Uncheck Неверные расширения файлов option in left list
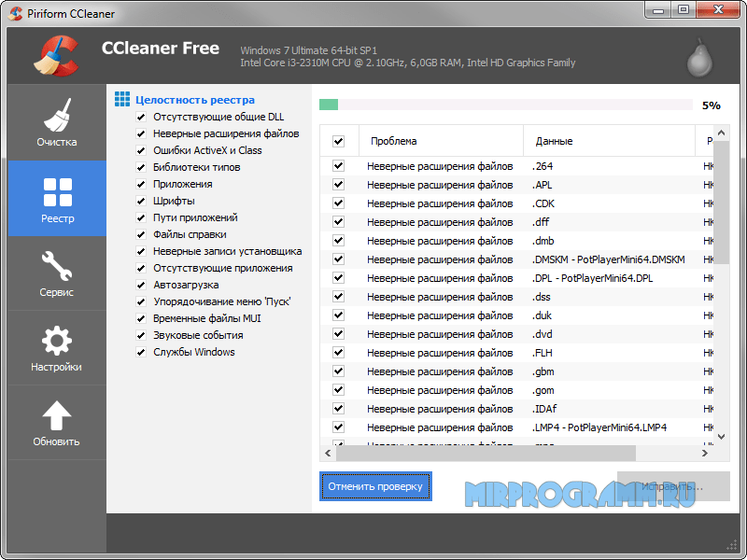Screen dimensions: 747x560 pyautogui.click(x=141, y=133)
